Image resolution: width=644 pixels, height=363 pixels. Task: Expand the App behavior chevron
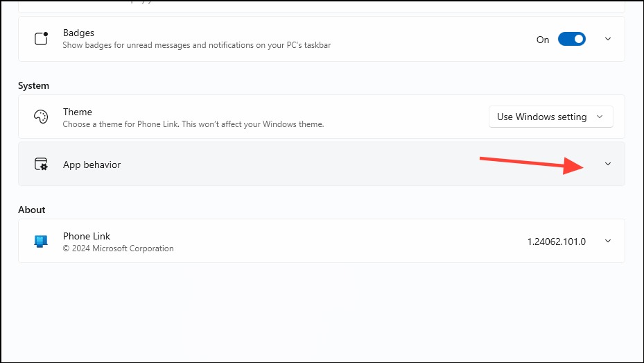pos(608,164)
